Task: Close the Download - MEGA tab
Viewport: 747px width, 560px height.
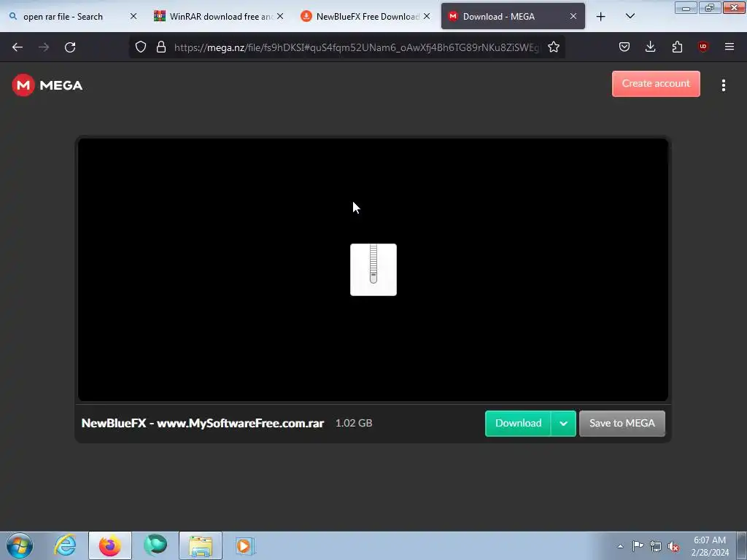Action: 573,16
